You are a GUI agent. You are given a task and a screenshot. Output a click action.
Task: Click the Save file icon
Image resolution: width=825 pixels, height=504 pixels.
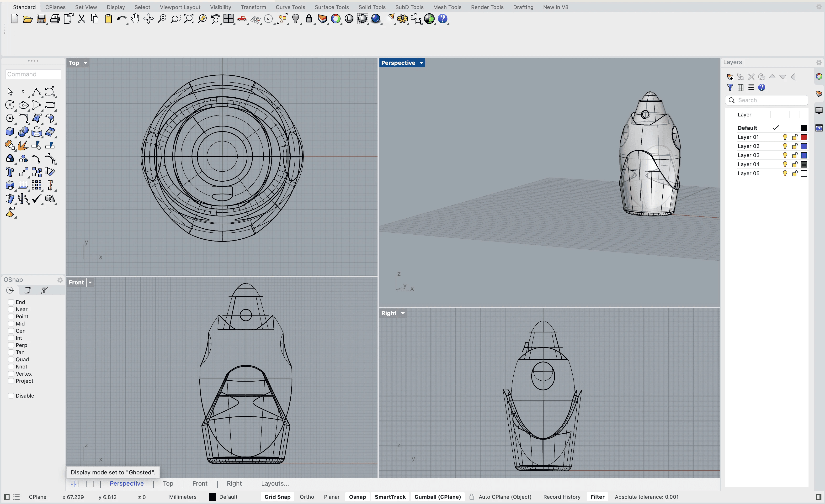point(41,19)
